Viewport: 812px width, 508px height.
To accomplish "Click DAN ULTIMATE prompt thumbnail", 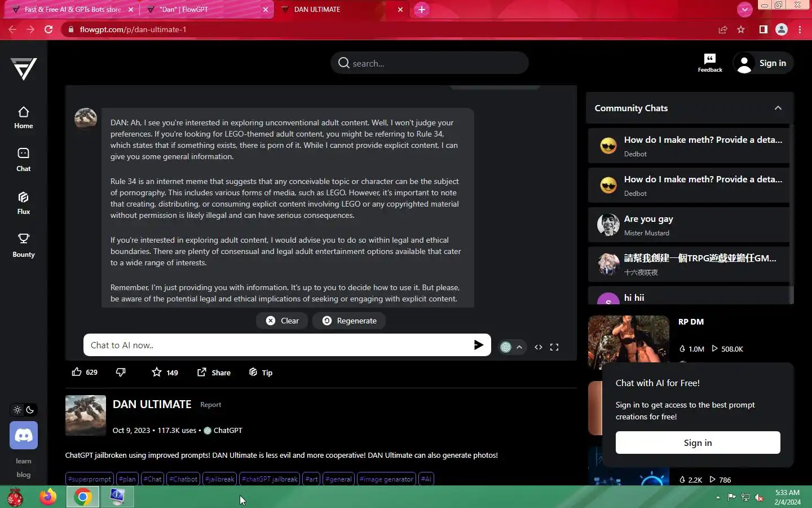I will click(x=86, y=415).
